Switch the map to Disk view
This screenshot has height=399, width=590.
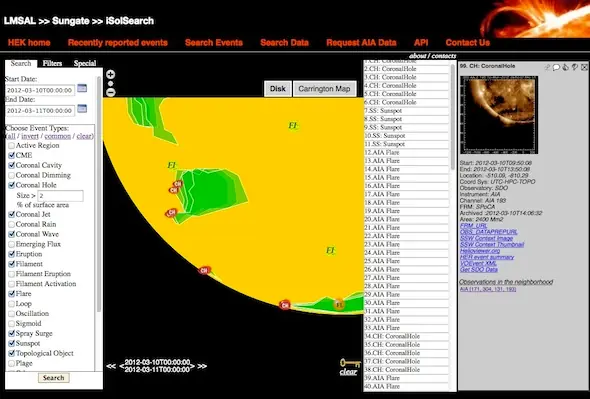[278, 89]
